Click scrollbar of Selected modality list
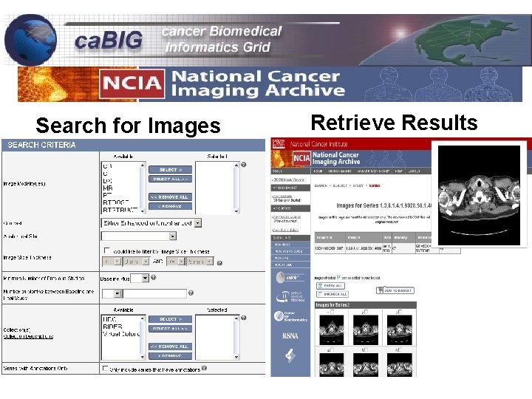Image resolution: width=532 pixels, height=399 pixels. (x=236, y=188)
